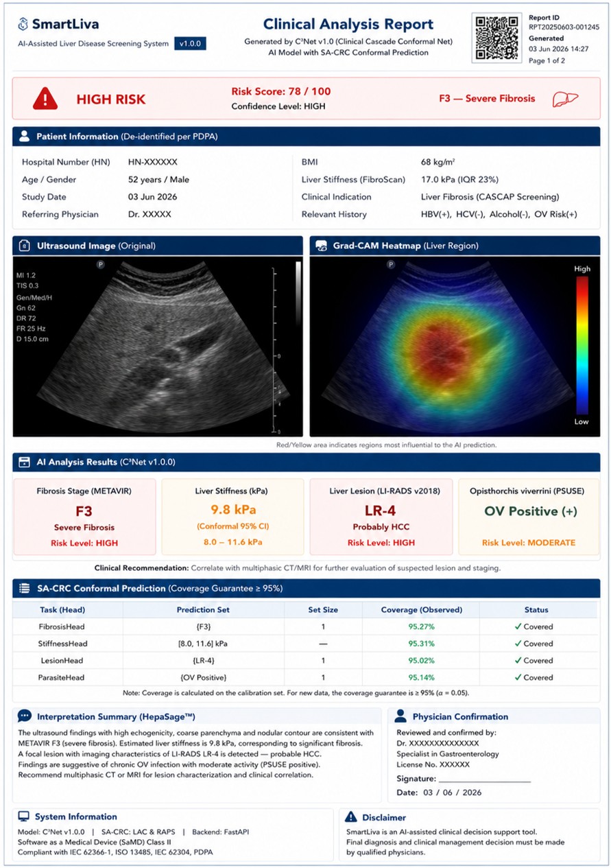
Task: Click the red warning triangle icon
Action: point(45,99)
